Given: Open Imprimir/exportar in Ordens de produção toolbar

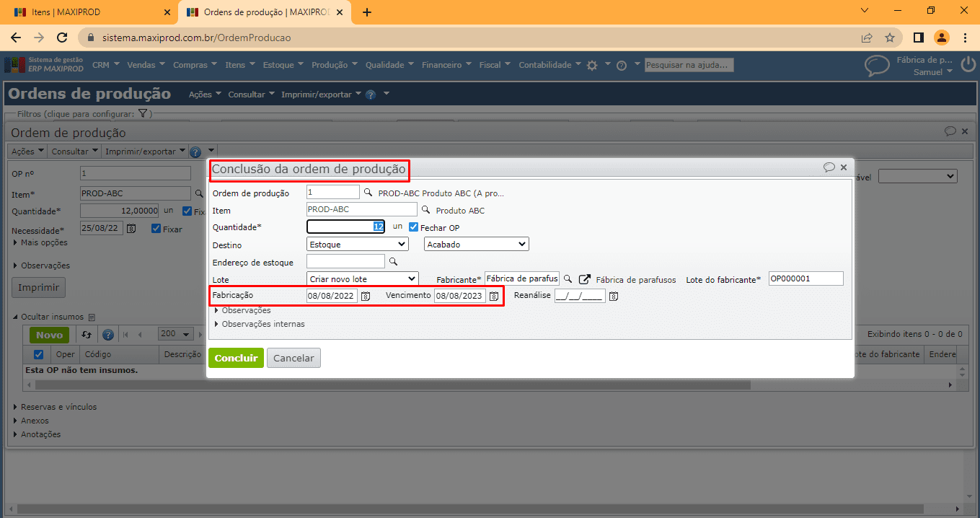Looking at the screenshot, I should pyautogui.click(x=321, y=95).
